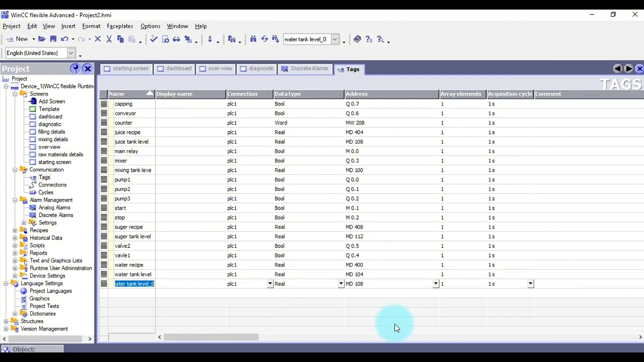
Task: Click the replace arrows icon beside binoculars
Action: tap(264, 39)
